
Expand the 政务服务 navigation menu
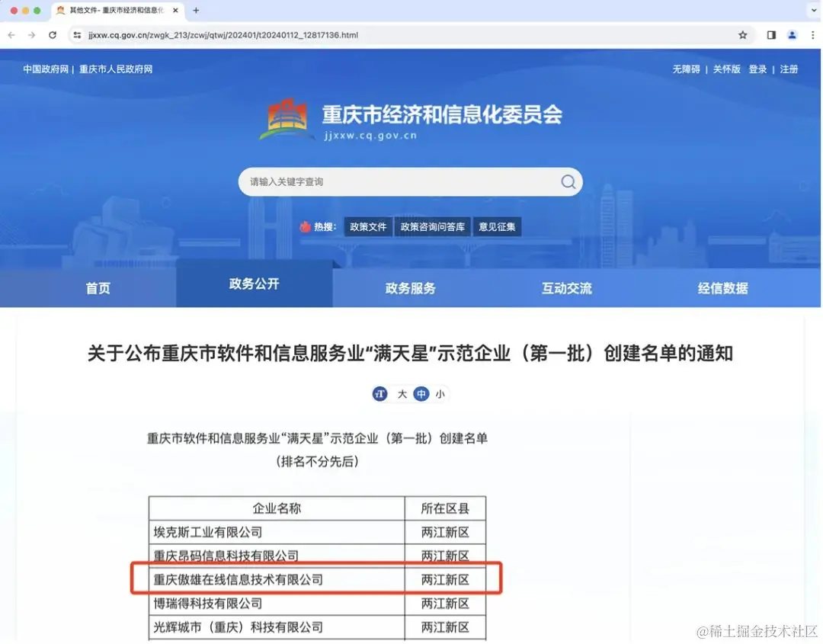410,288
